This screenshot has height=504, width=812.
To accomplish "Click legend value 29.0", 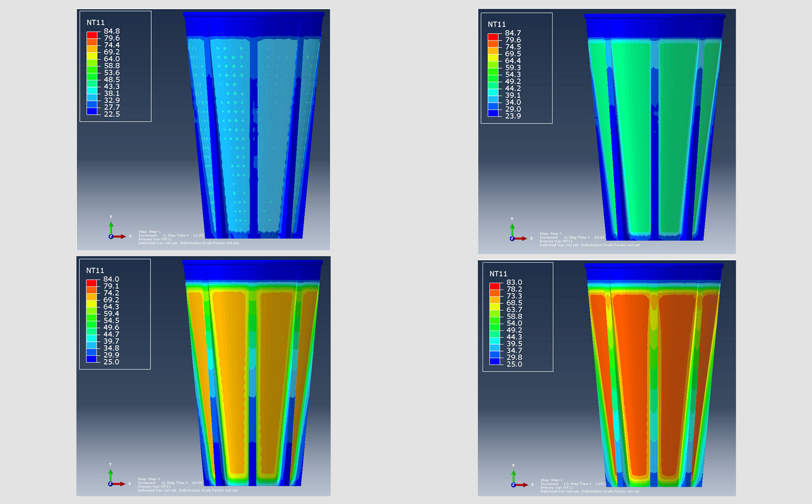I will [x=513, y=109].
